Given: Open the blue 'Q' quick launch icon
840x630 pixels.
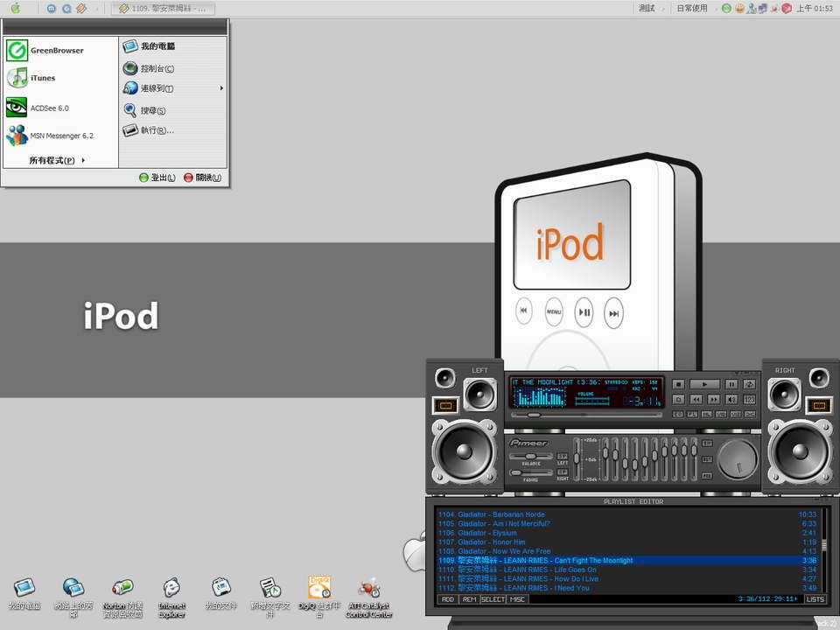Looking at the screenshot, I should coord(67,9).
